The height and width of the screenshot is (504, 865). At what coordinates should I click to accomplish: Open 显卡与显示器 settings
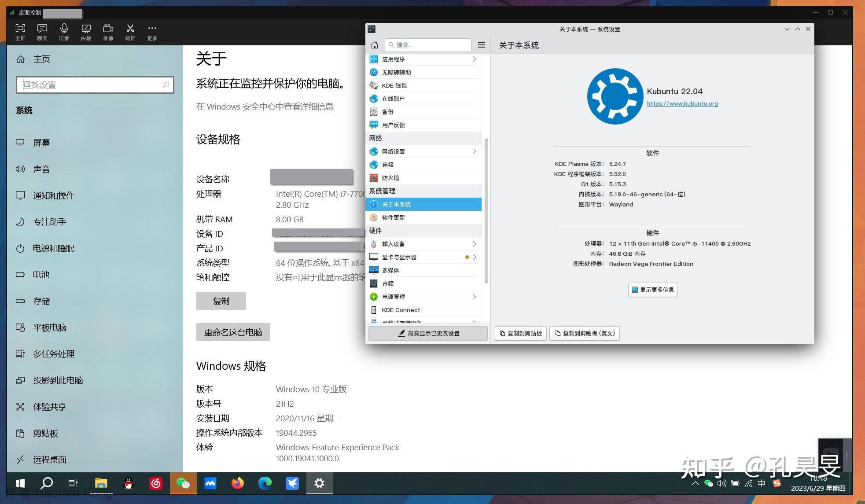pyautogui.click(x=423, y=257)
